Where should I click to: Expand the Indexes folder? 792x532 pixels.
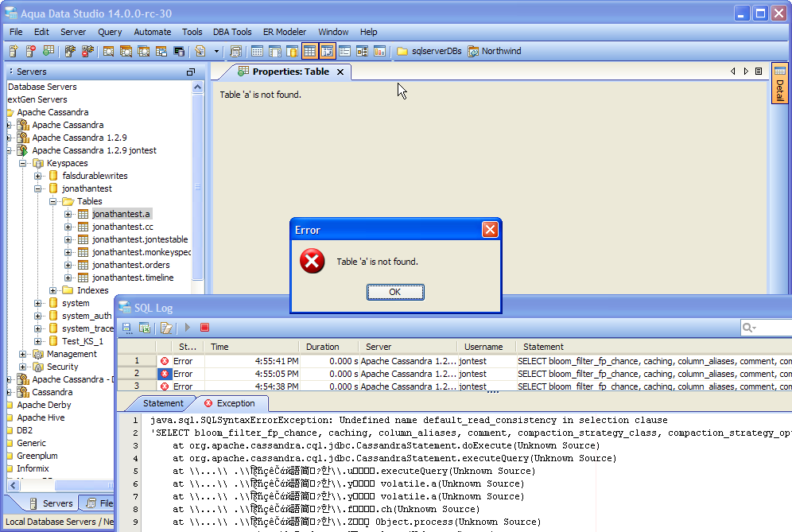53,290
